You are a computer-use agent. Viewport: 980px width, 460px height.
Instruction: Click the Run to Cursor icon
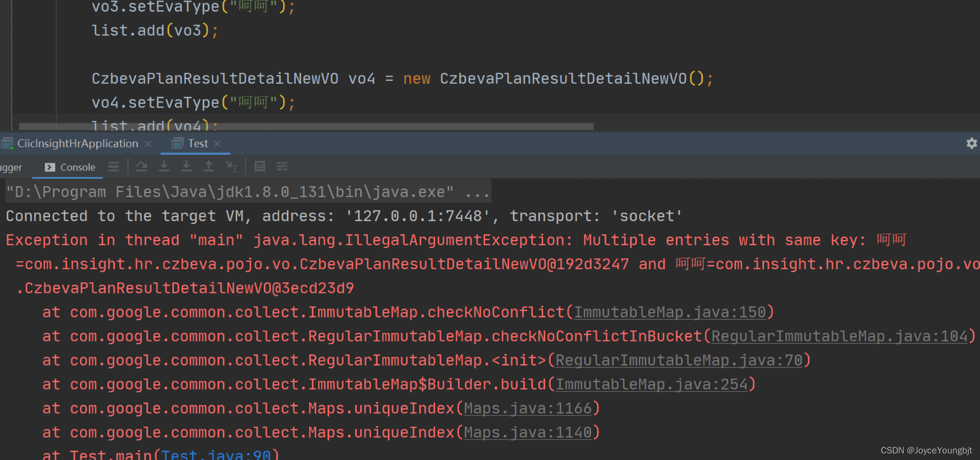pos(231,166)
